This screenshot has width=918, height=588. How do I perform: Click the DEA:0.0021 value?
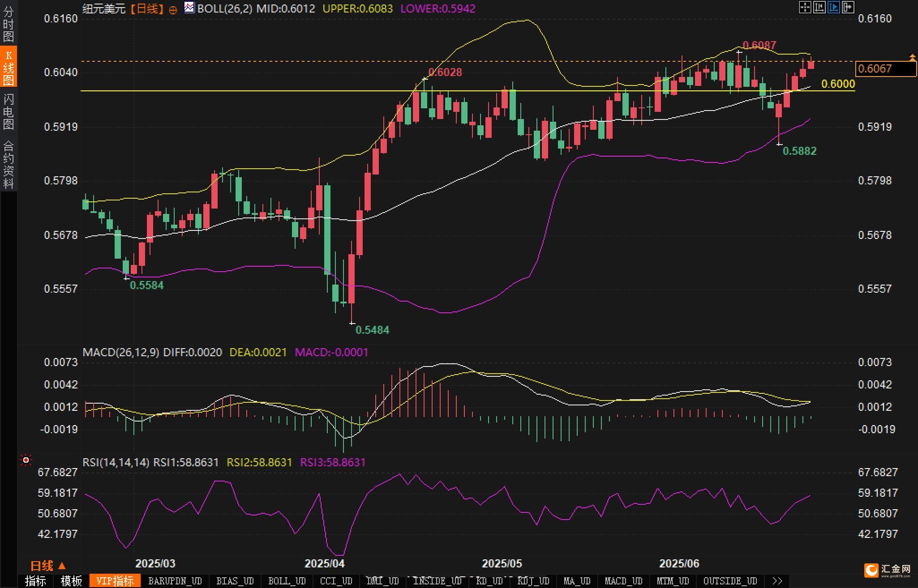coord(258,352)
